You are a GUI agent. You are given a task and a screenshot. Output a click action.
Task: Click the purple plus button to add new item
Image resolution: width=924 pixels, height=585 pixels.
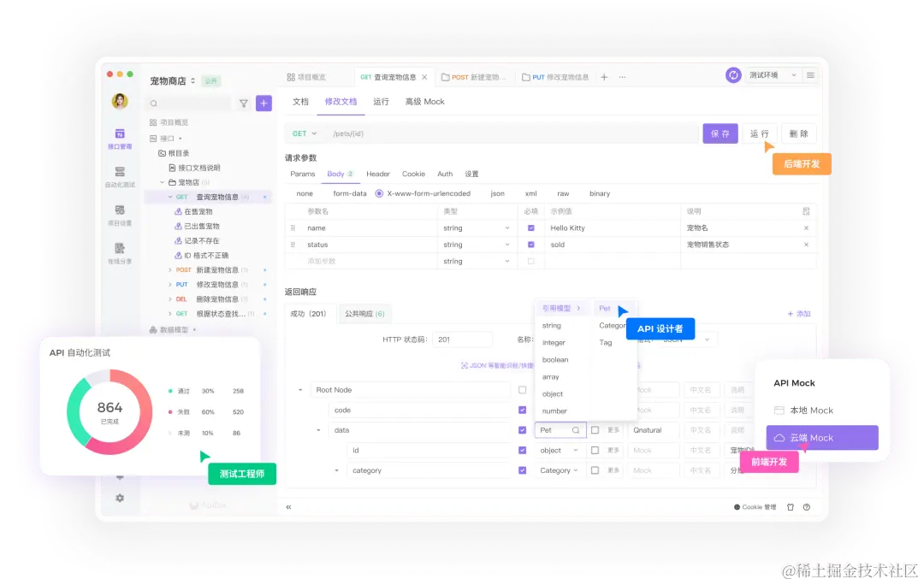pos(264,103)
